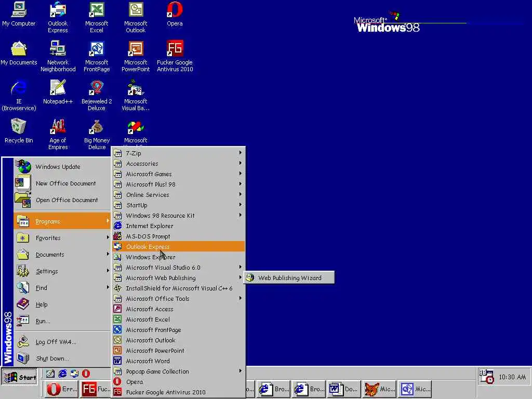This screenshot has width=532, height=399.
Task: Expand Online Services program folder
Action: pos(179,195)
